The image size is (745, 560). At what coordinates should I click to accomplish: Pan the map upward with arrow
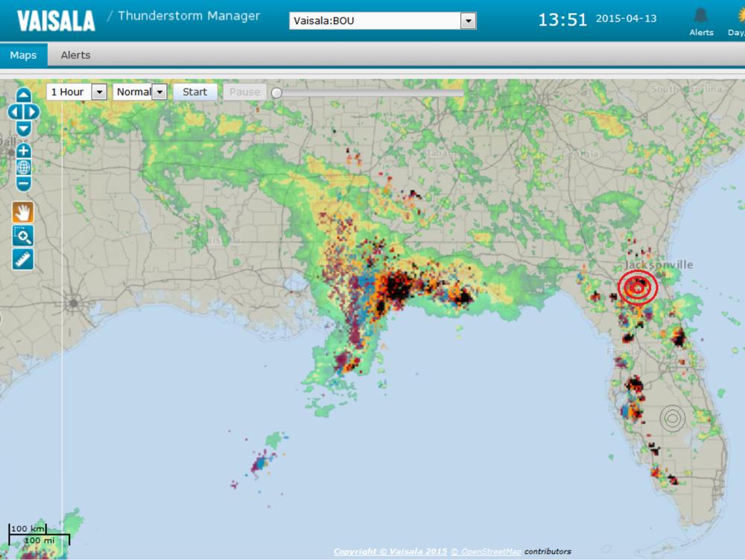point(23,95)
